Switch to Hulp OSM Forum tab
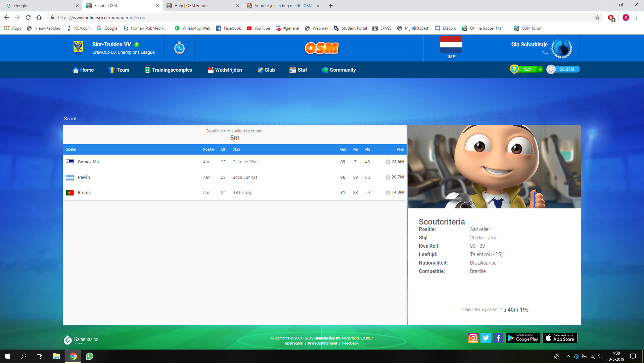The height and width of the screenshot is (363, 644). 203,6
